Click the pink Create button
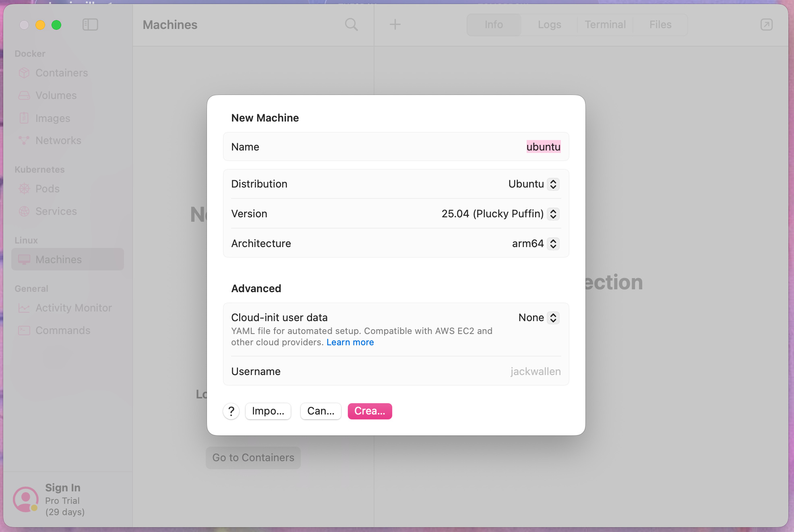 click(370, 411)
